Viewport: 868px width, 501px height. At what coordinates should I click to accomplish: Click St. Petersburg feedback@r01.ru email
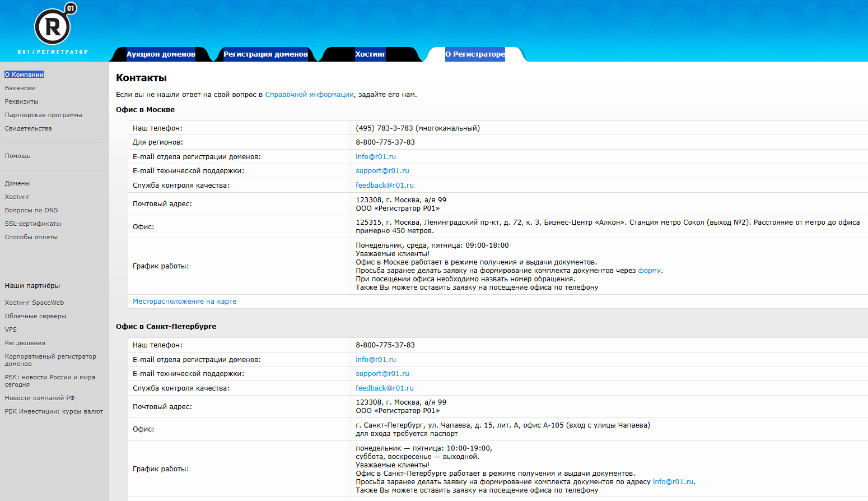tap(384, 388)
